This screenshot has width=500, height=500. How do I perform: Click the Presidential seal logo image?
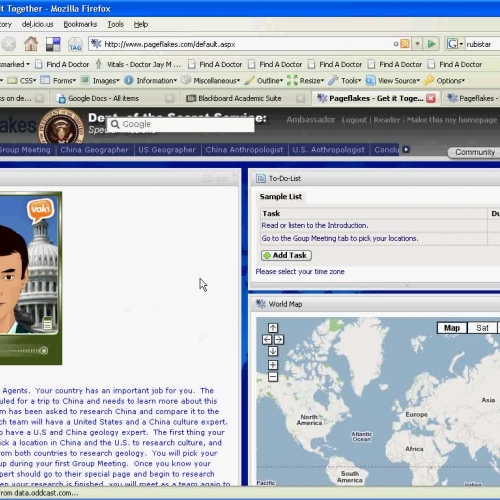[62, 127]
